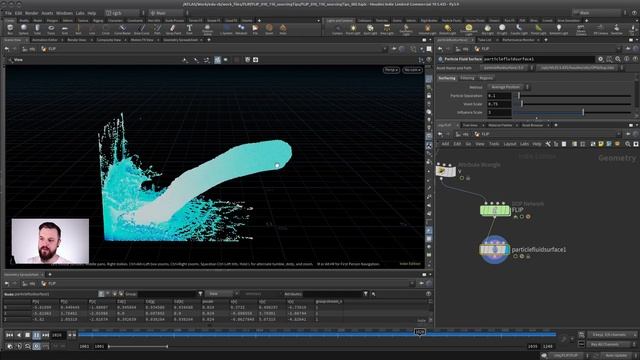Switch to the Performance Monitor pane tab

518,40
